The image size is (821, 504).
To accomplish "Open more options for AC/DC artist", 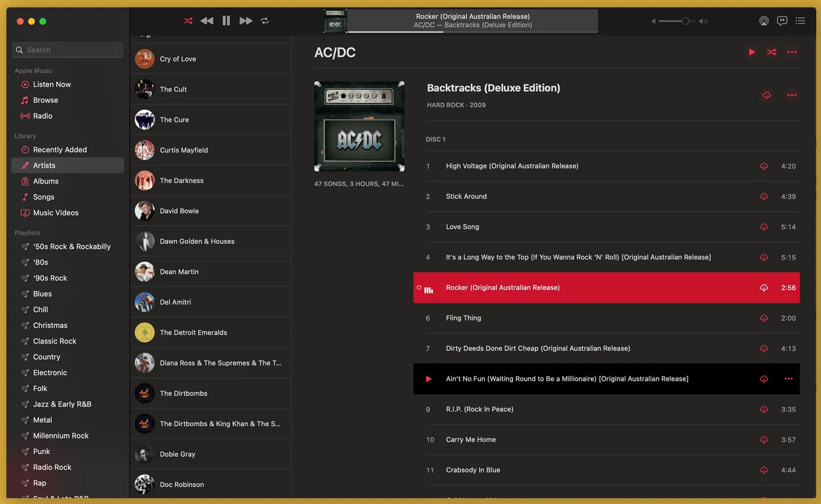I will tap(792, 52).
